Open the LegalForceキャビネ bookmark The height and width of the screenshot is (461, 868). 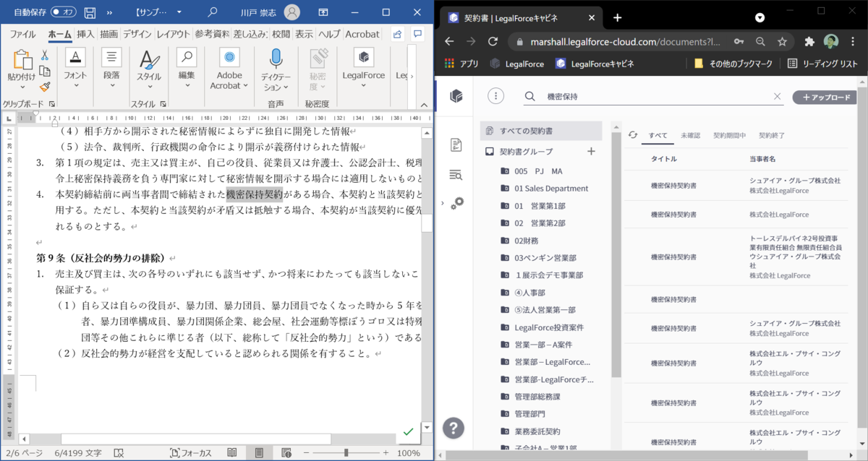point(595,64)
